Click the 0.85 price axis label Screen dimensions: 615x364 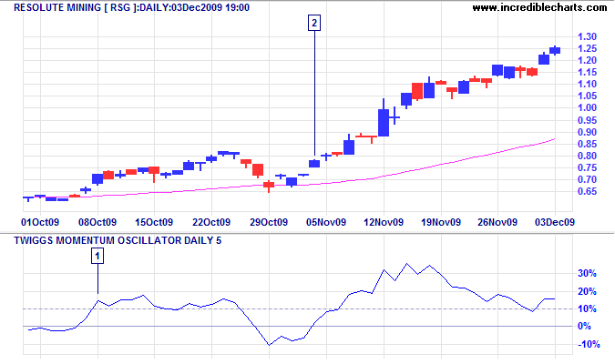click(587, 144)
